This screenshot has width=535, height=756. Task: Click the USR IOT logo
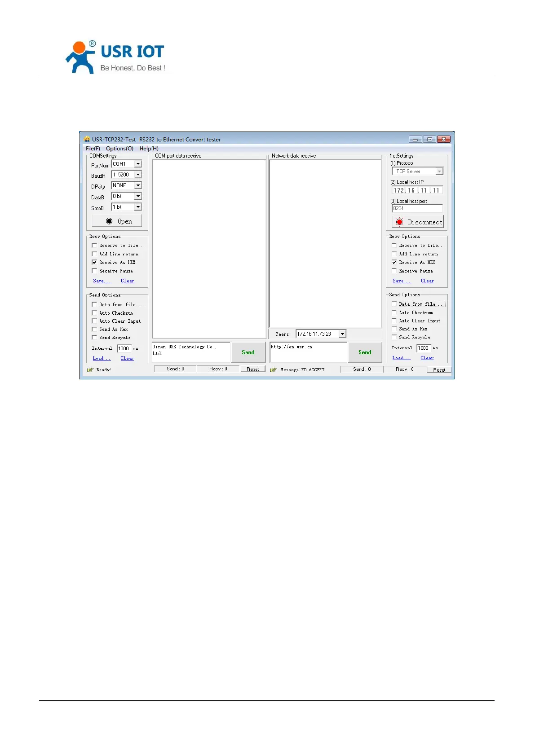(x=115, y=57)
